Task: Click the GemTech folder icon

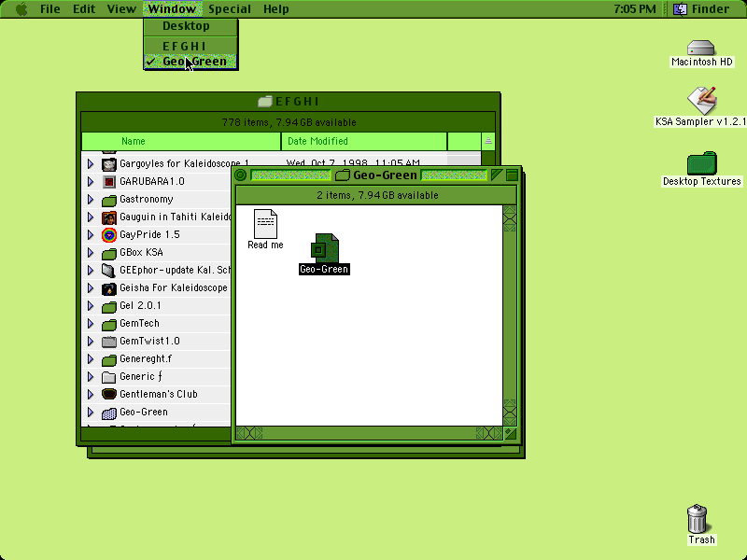Action: click(109, 324)
